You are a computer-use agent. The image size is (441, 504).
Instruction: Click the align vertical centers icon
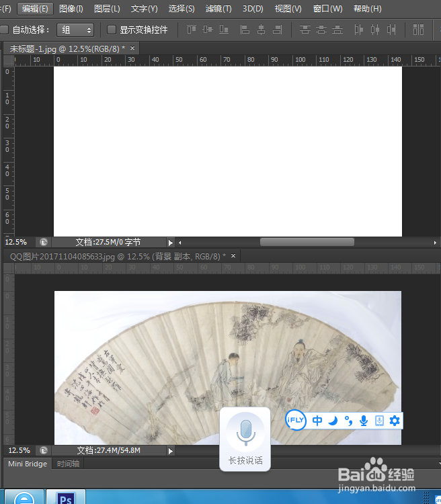coord(208,30)
